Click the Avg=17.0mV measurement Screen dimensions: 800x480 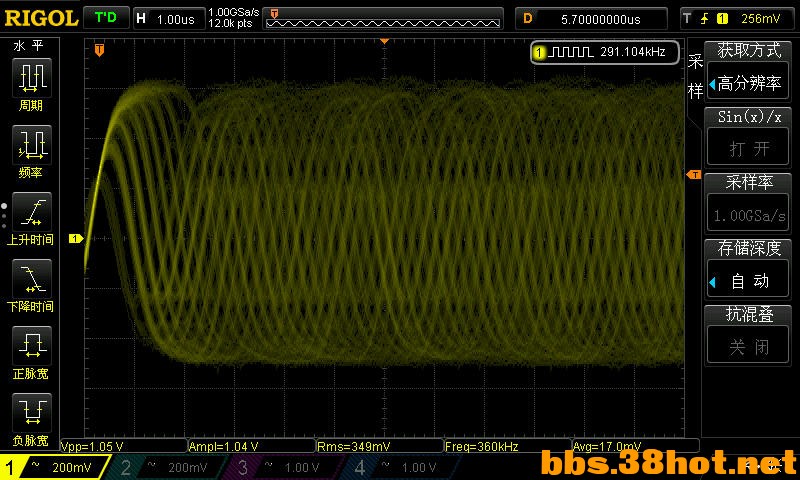coord(607,447)
